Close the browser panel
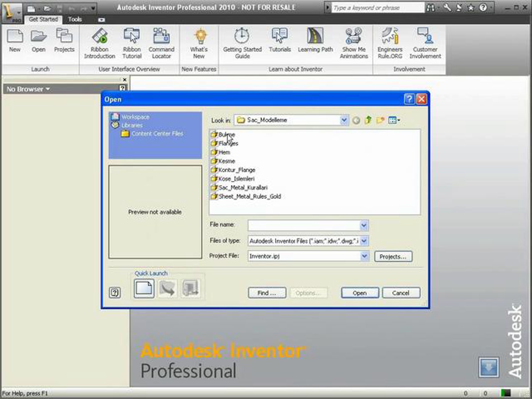532x399 pixels. 125,80
